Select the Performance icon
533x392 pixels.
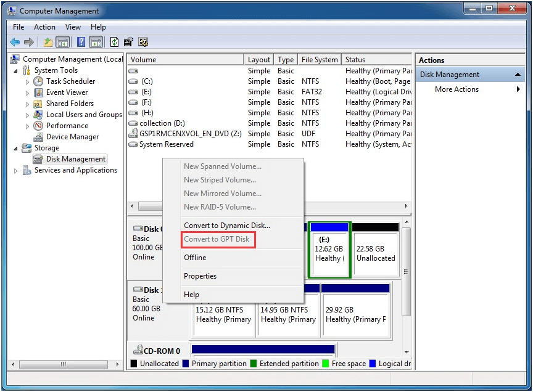[x=38, y=126]
